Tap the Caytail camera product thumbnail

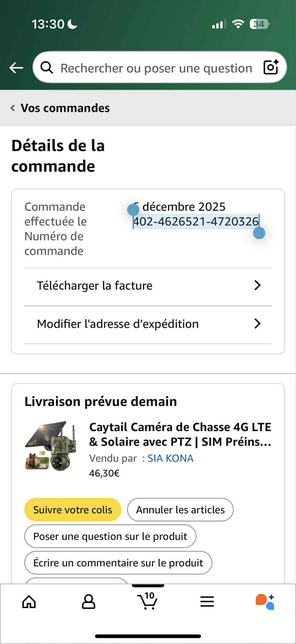51,446
